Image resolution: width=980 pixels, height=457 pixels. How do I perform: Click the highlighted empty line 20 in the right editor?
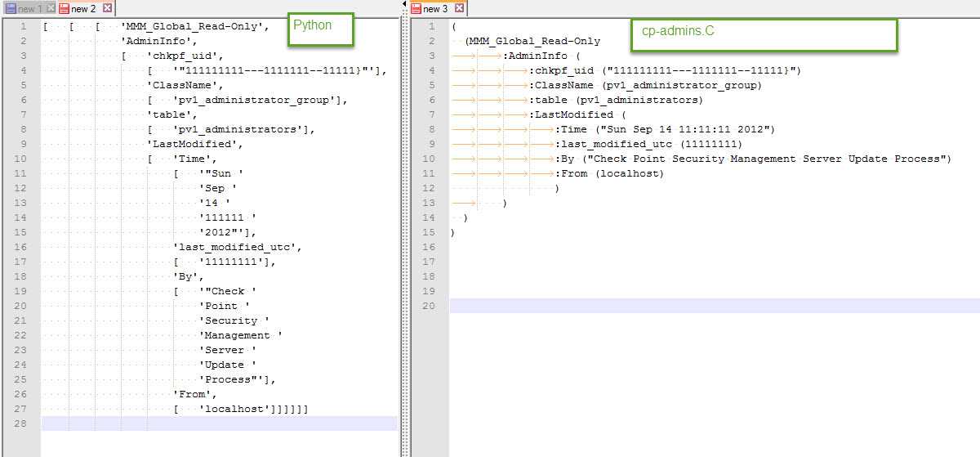pyautogui.click(x=715, y=306)
